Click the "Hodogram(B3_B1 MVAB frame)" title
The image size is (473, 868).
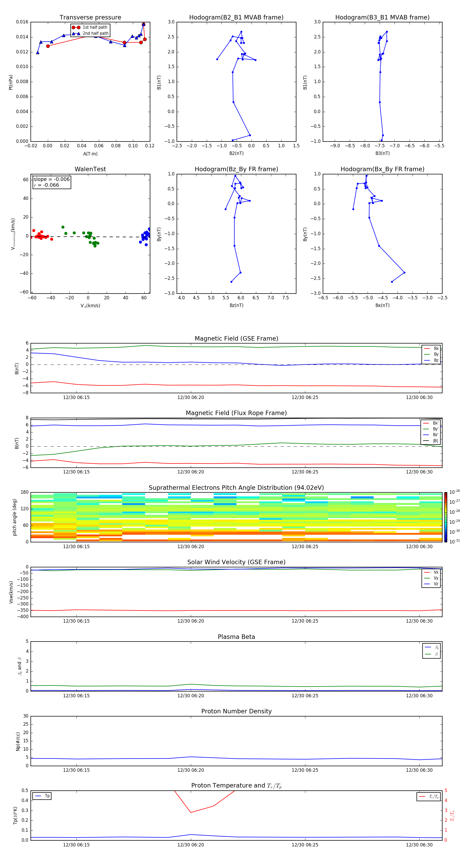[382, 18]
